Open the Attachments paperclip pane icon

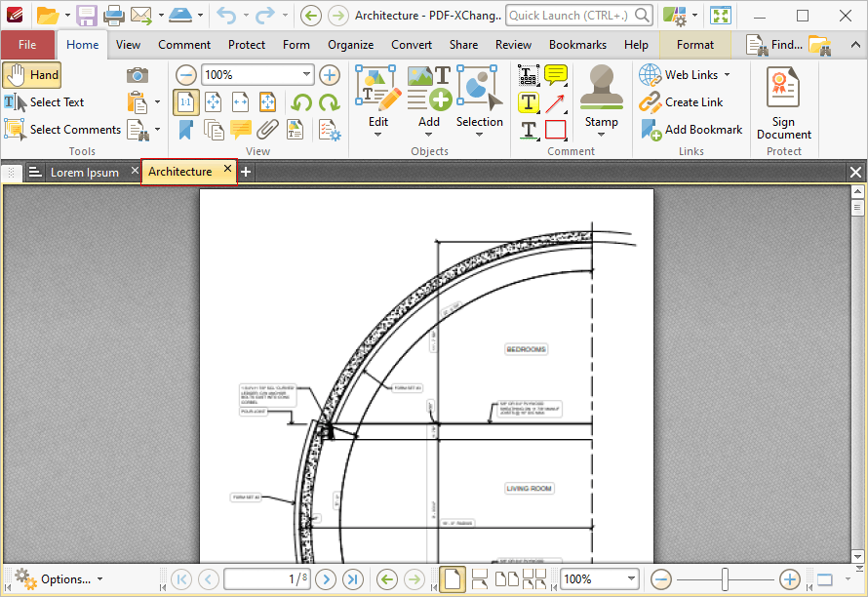[267, 130]
